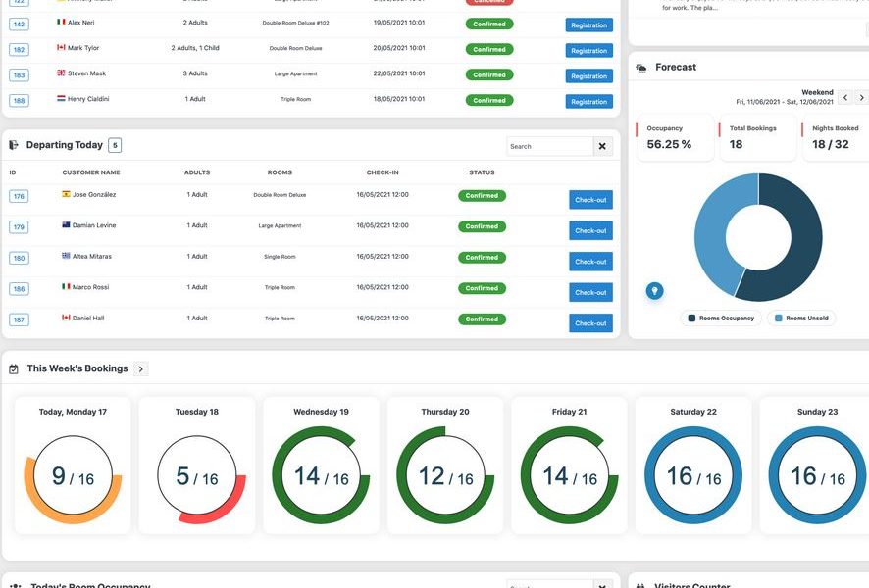The image size is (869, 588).
Task: Toggle Rooms Unsold legend item
Action: (801, 318)
